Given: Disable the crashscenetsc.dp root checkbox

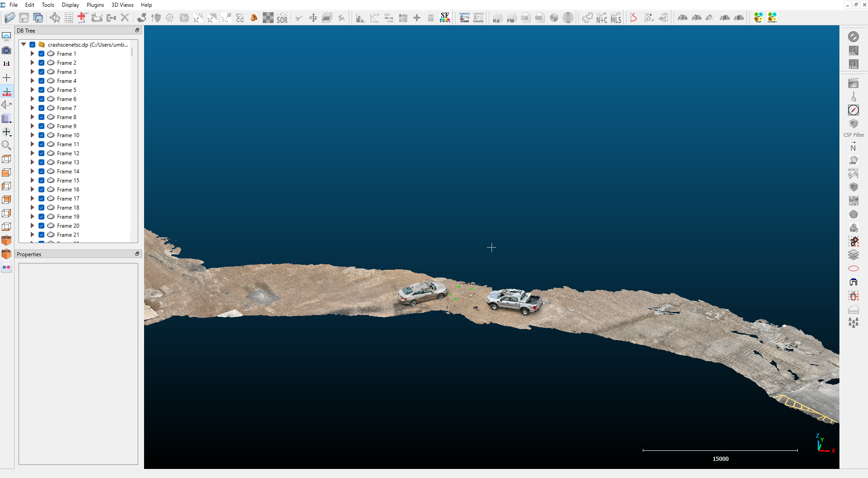Looking at the screenshot, I should [33, 44].
